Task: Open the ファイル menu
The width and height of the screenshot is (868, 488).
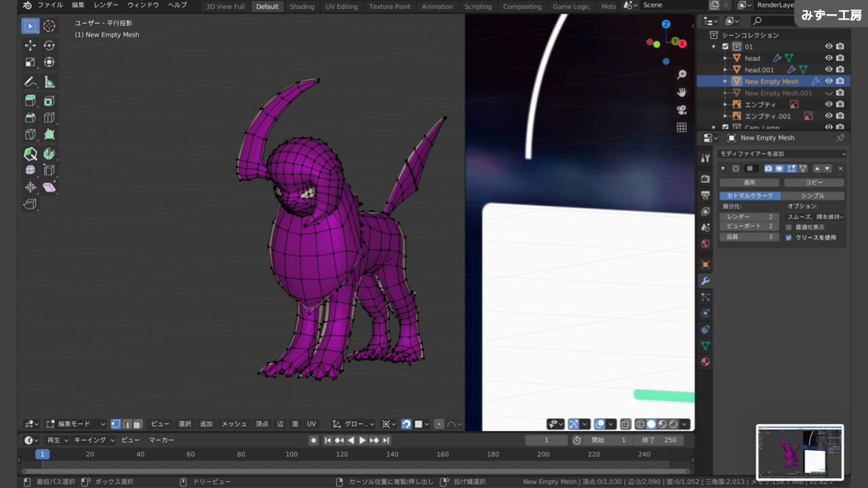Action: 50,5
